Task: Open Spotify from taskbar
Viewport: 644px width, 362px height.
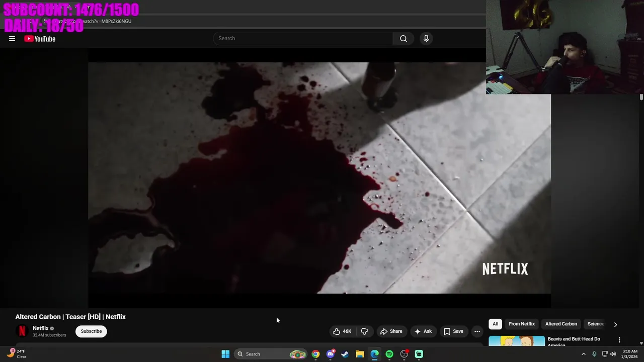Action: coord(389,354)
